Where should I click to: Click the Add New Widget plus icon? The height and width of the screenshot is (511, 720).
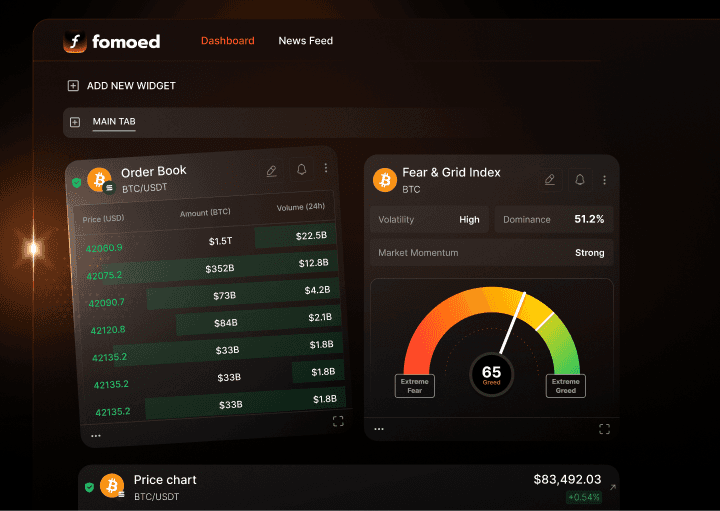[x=73, y=86]
